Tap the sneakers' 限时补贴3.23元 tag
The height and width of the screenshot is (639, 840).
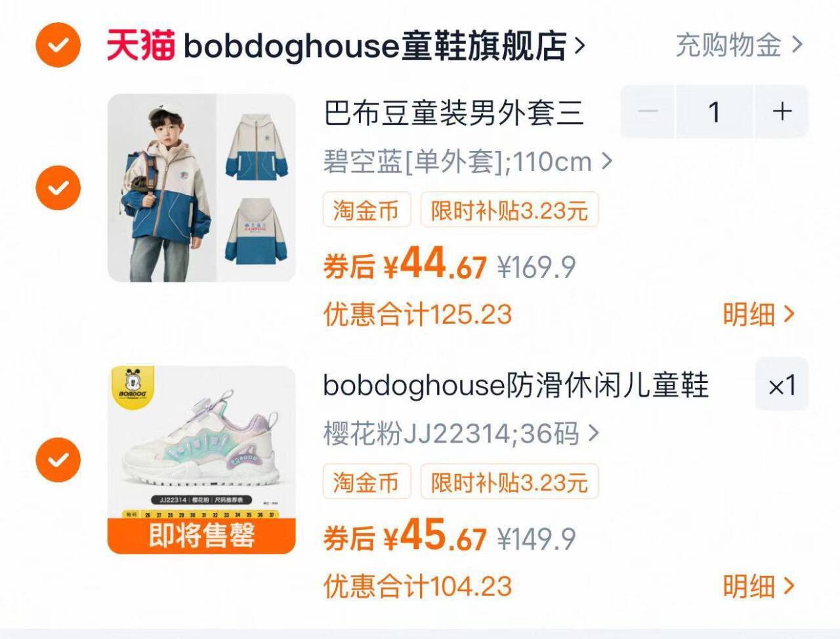pos(509,482)
